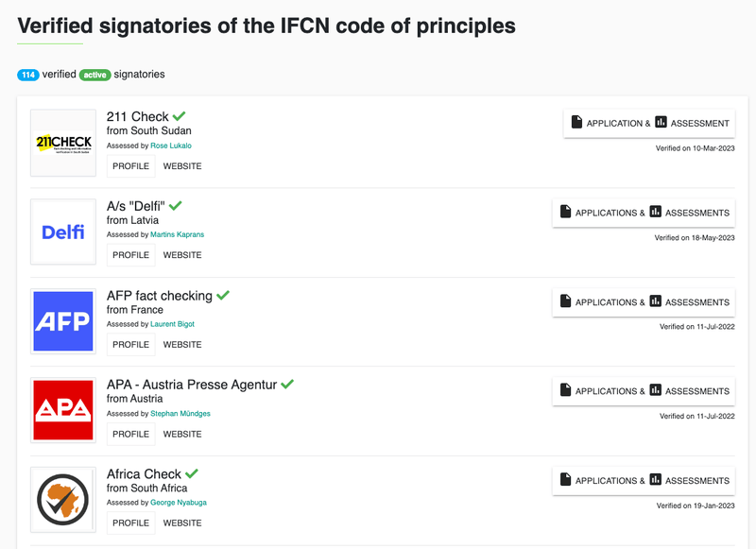Click the 211 Check logo thumbnail

[63, 143]
